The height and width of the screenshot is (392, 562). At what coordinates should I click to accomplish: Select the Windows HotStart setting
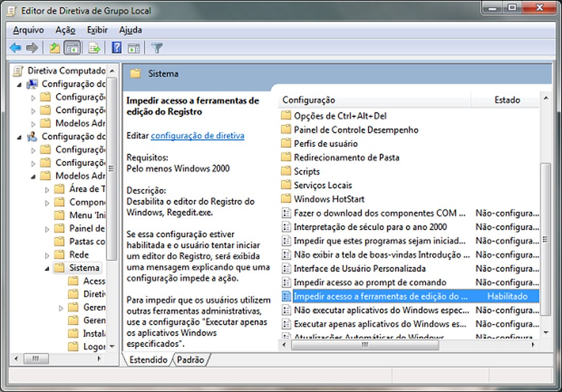(x=330, y=199)
